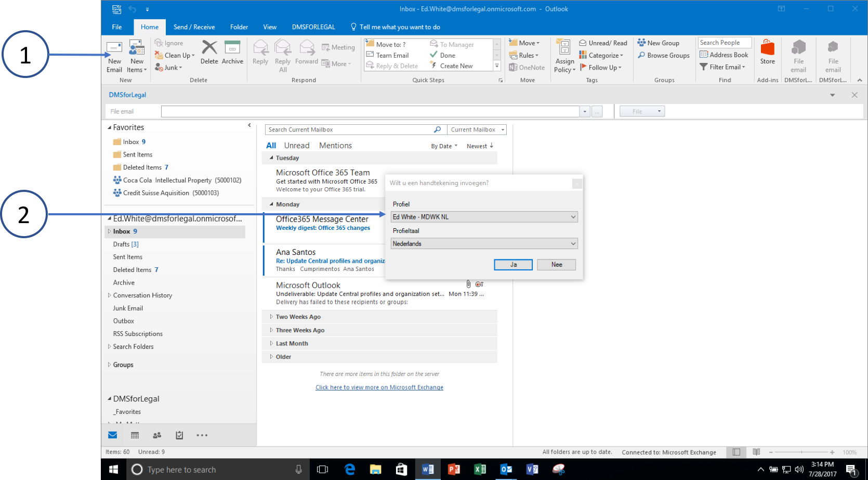The height and width of the screenshot is (480, 868).
Task: Click Nee in the signature dialog
Action: point(557,265)
